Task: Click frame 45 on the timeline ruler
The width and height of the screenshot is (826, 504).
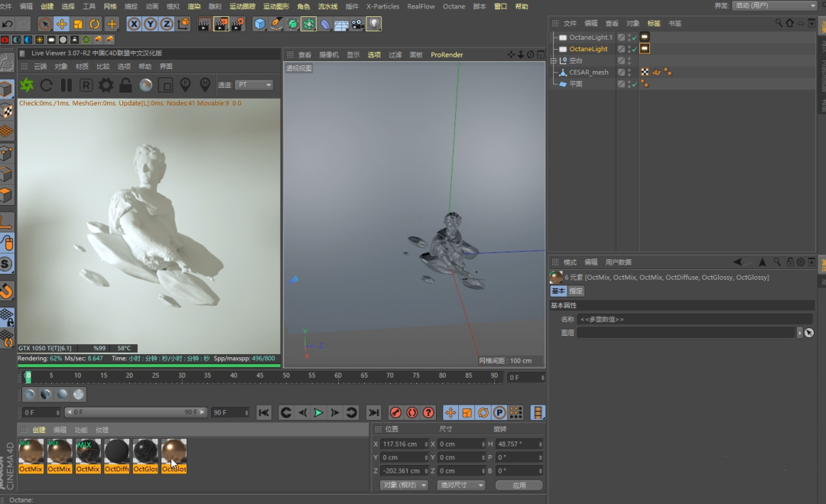Action: (260, 376)
